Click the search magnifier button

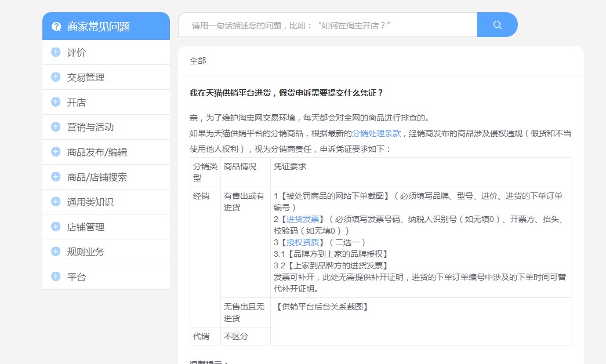[498, 25]
